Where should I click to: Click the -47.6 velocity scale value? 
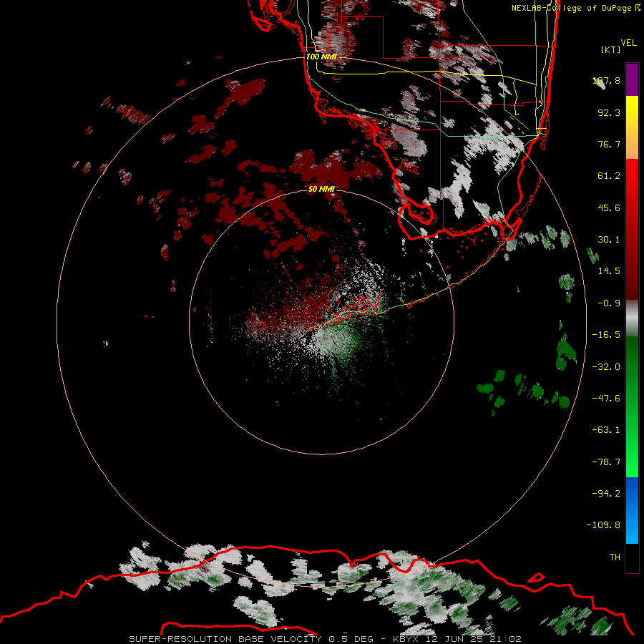click(606, 399)
